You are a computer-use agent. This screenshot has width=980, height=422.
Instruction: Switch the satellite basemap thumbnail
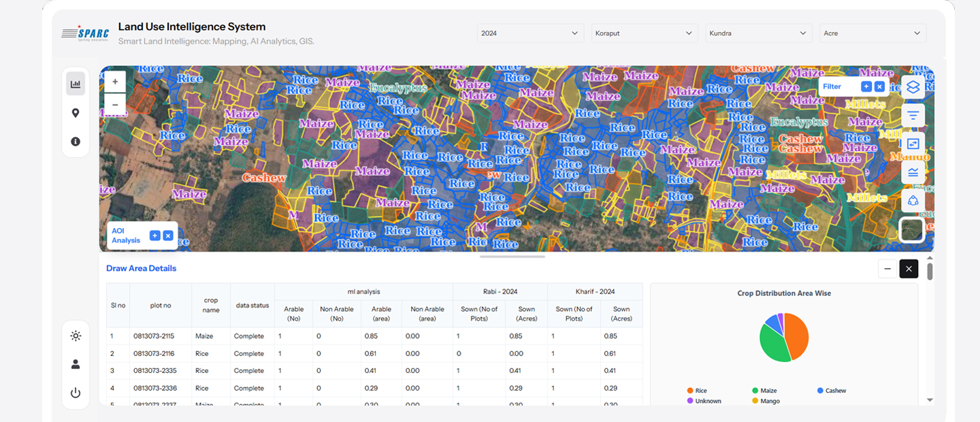point(912,230)
